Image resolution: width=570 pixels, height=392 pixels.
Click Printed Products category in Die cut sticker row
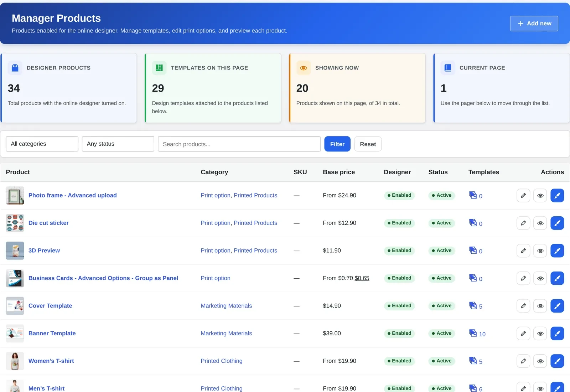pos(255,223)
